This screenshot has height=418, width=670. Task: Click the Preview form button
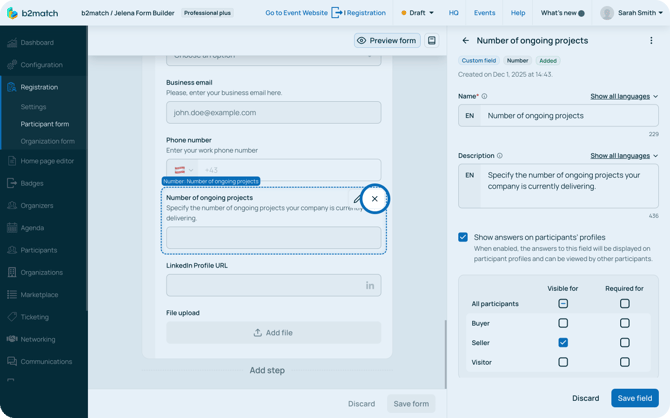387,41
